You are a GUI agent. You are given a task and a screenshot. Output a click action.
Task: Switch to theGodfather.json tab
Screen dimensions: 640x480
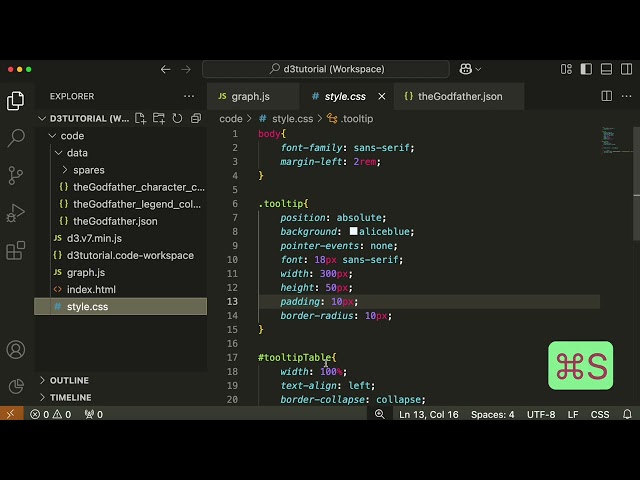(x=460, y=96)
